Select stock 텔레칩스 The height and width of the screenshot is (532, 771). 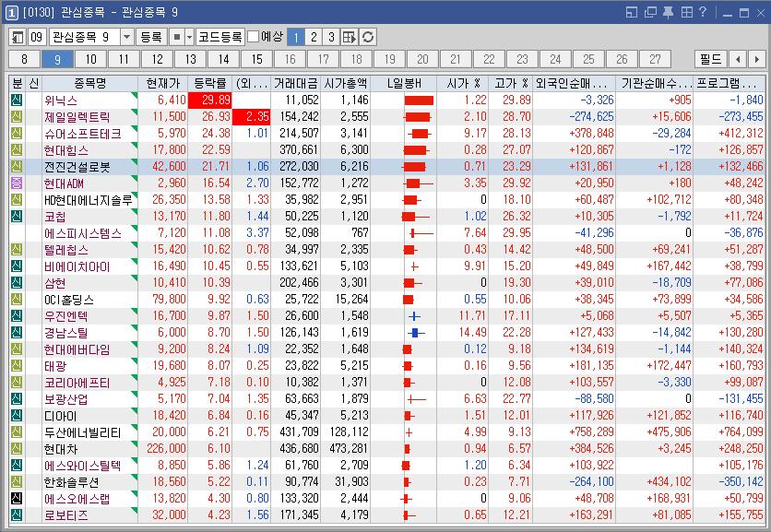[65, 250]
